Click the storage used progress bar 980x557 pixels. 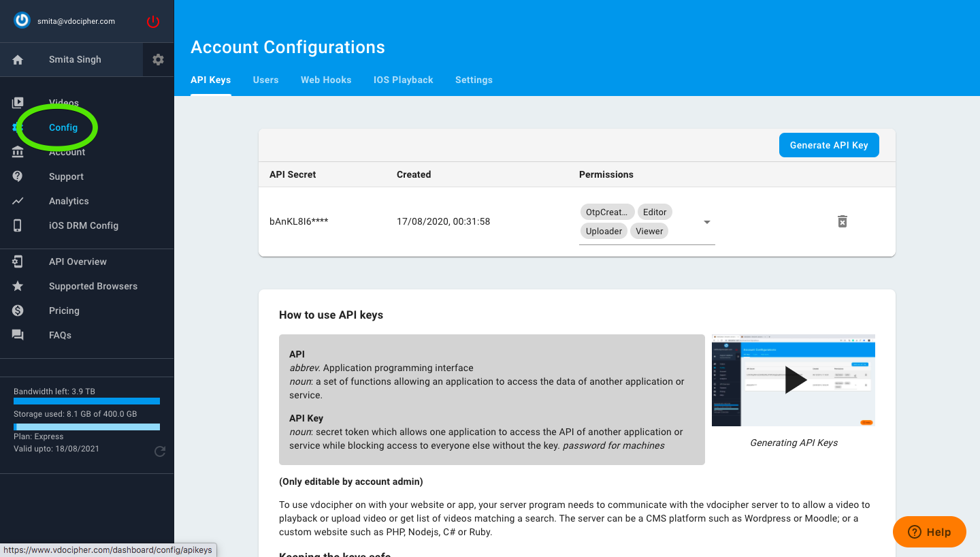point(86,427)
